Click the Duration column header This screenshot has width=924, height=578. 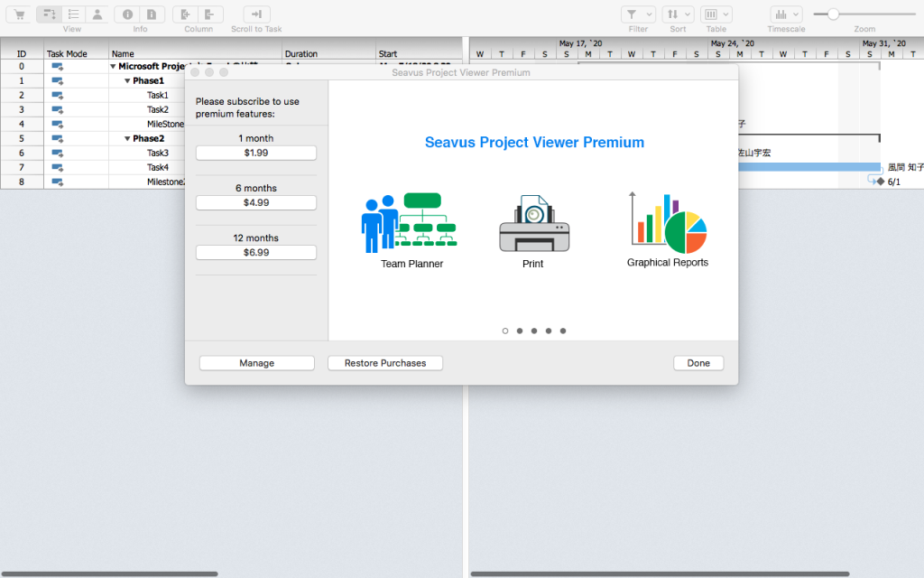pyautogui.click(x=328, y=53)
